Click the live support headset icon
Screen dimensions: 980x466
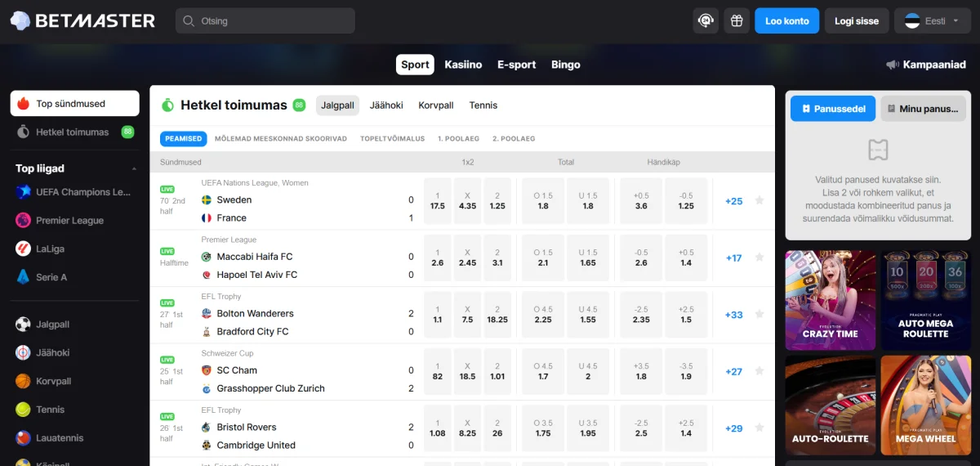[706, 20]
